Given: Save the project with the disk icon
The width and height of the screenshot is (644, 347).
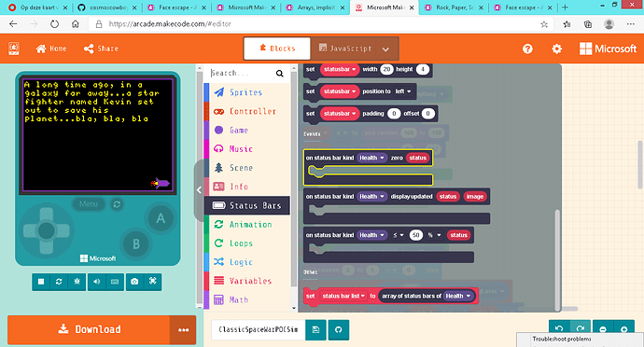Looking at the screenshot, I should point(315,330).
